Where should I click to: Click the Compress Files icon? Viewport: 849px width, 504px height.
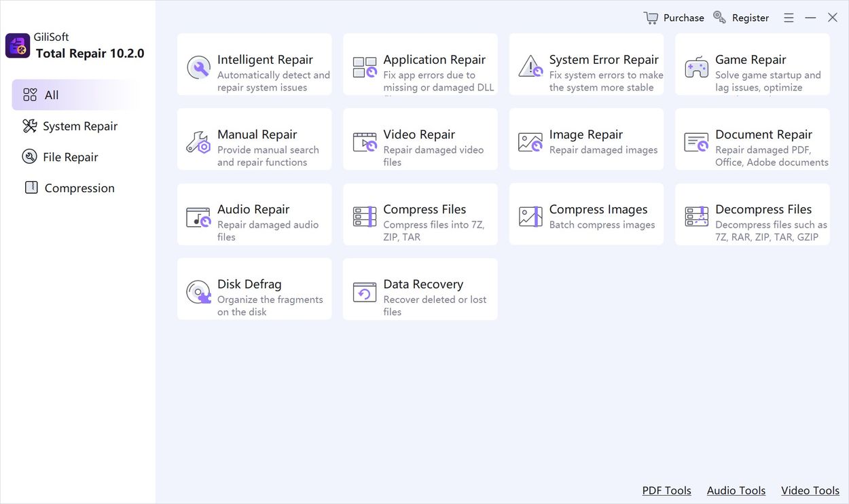[x=365, y=217]
